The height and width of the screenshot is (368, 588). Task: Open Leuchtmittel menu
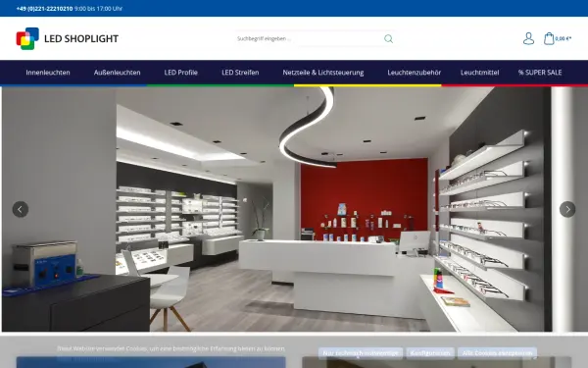pos(479,73)
